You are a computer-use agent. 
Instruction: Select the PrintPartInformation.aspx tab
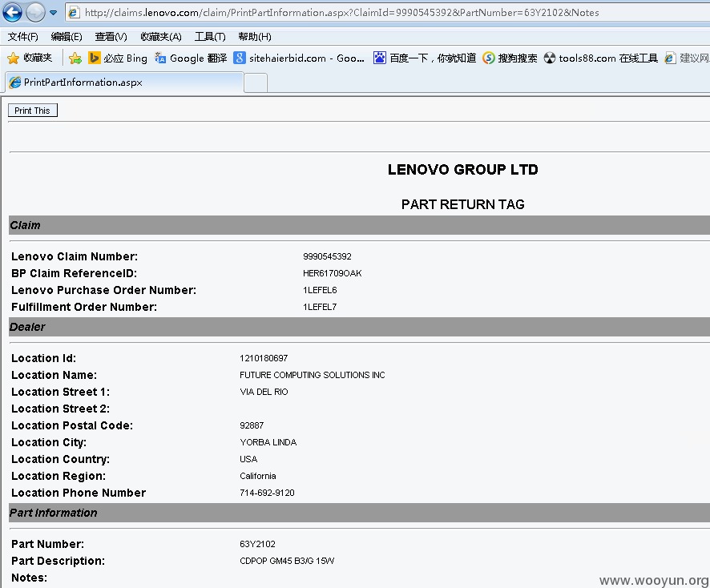[x=124, y=83]
